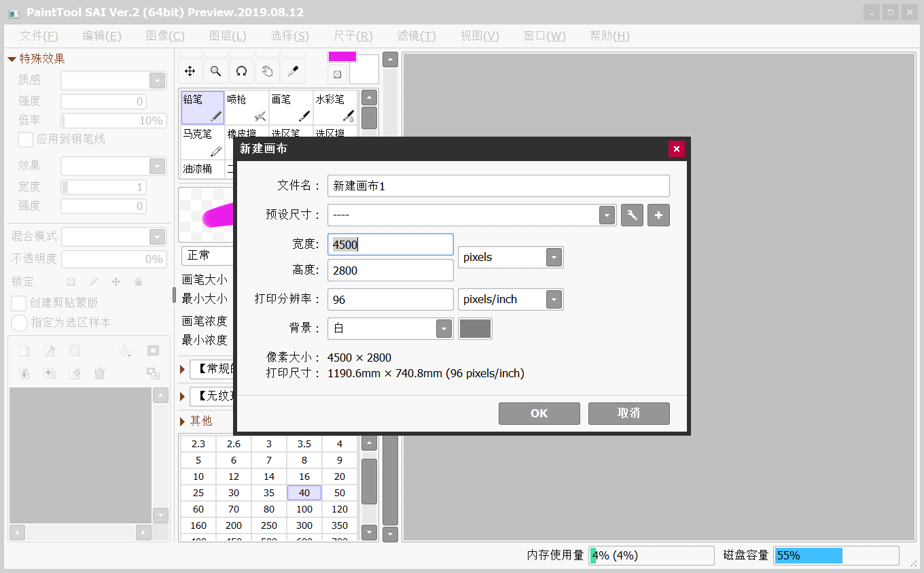This screenshot has width=924, height=573.
Task: Click the wrench icon to edit preset sizes
Action: (632, 215)
